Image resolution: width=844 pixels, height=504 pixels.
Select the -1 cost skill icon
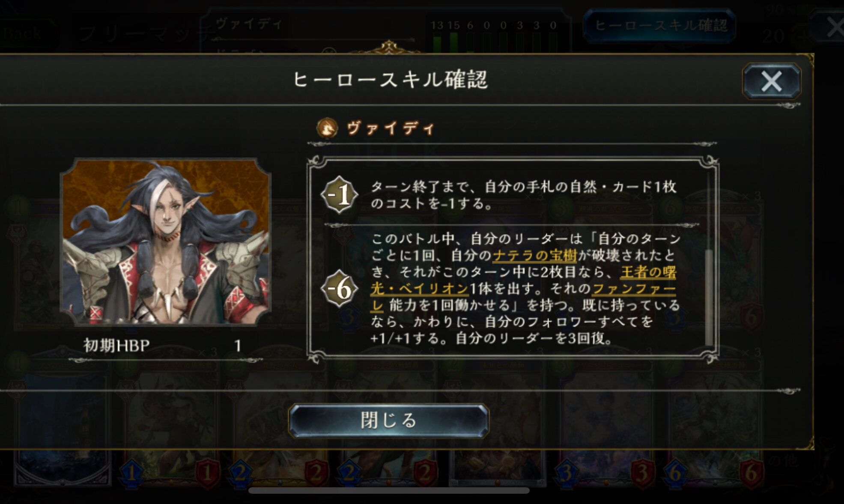click(x=340, y=195)
